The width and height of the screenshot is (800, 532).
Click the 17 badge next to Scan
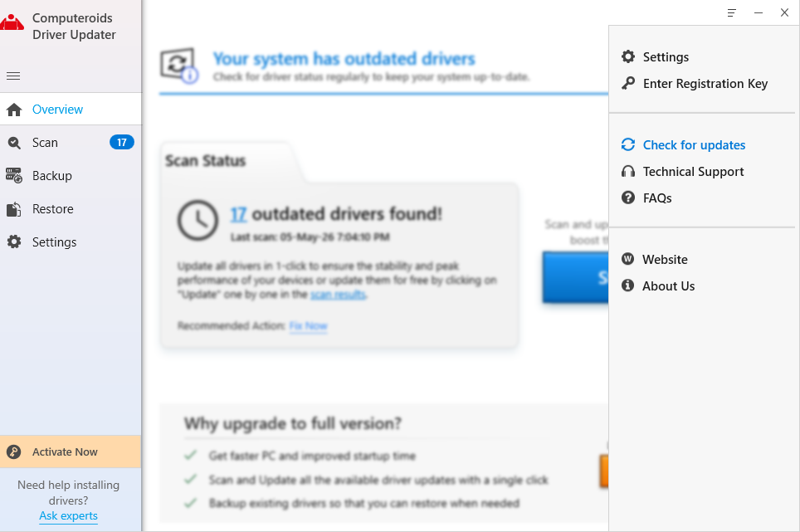point(122,142)
